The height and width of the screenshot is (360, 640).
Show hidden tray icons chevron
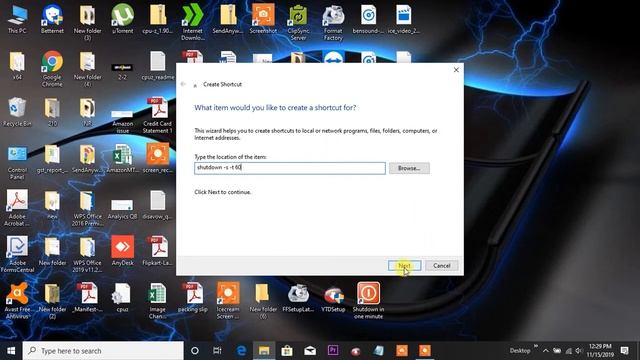[545, 351]
